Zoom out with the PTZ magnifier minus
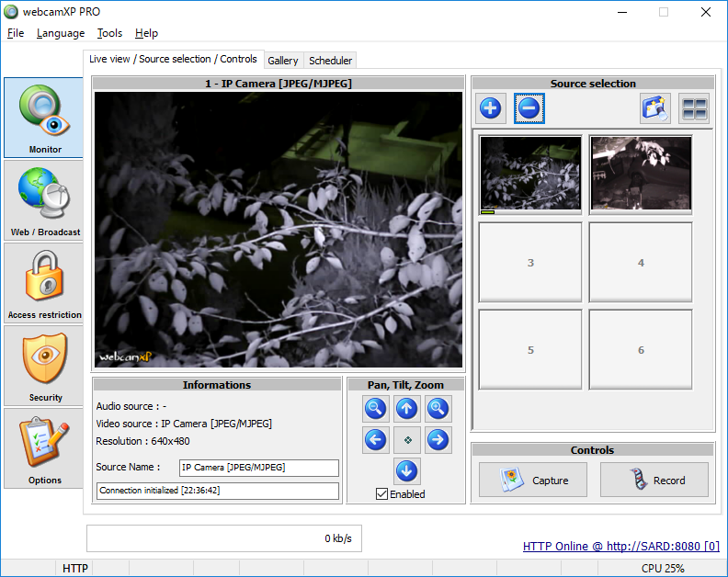 pyautogui.click(x=375, y=409)
